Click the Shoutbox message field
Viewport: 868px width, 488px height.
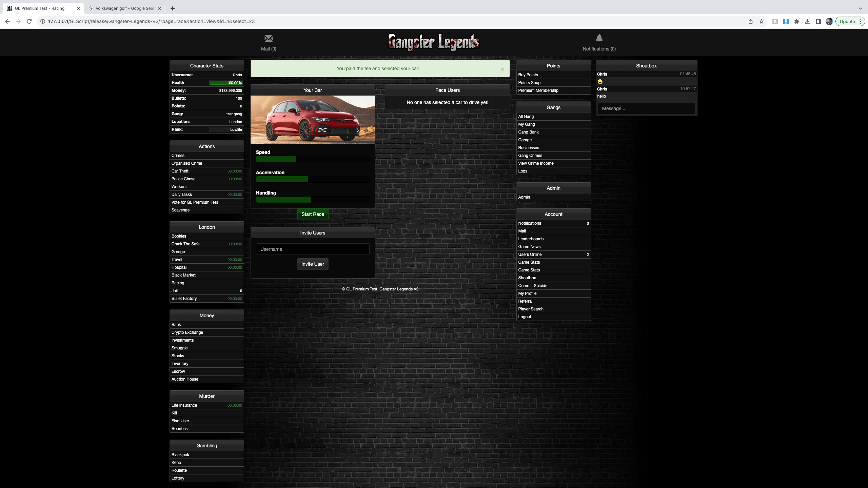[646, 108]
